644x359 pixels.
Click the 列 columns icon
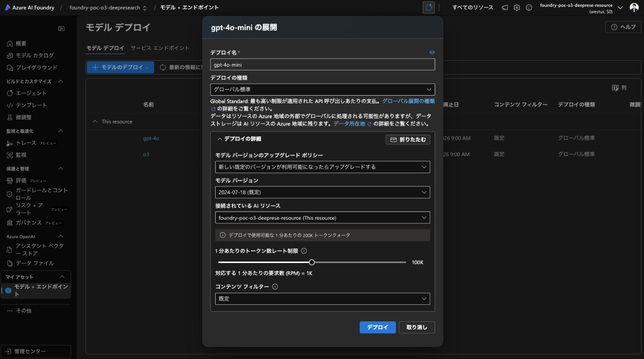point(615,88)
